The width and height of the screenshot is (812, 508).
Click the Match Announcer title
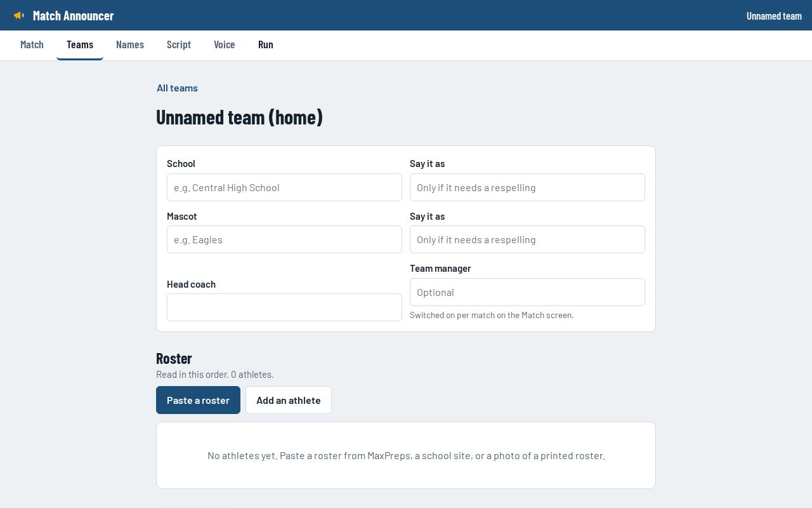(x=74, y=16)
